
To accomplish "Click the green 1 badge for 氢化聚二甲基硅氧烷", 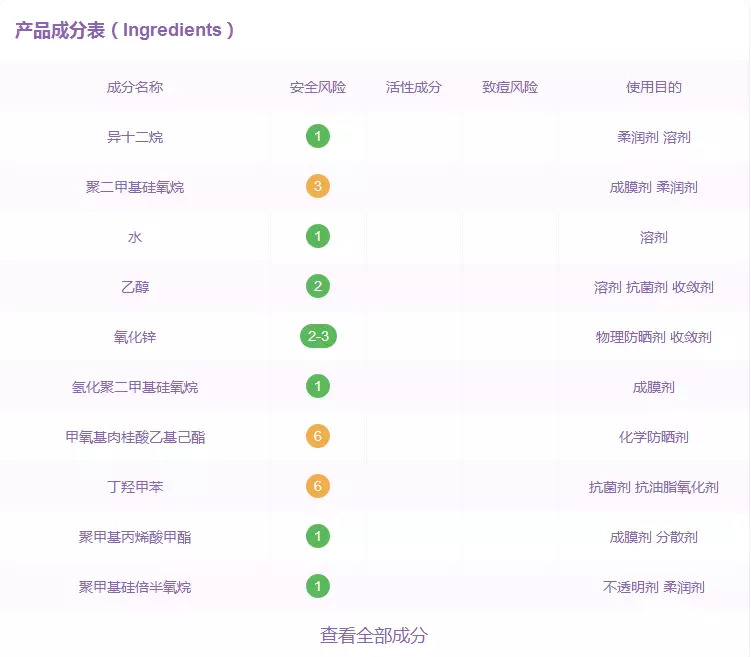I will [x=318, y=386].
